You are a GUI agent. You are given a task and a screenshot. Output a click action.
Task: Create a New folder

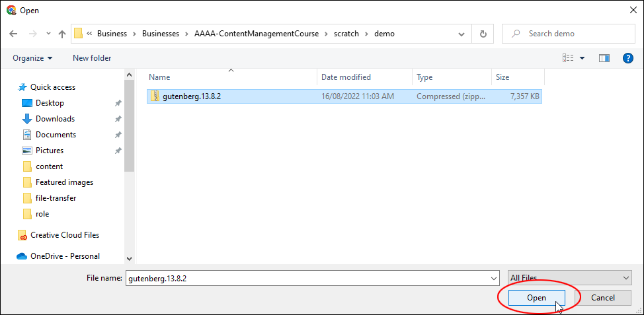(x=92, y=58)
